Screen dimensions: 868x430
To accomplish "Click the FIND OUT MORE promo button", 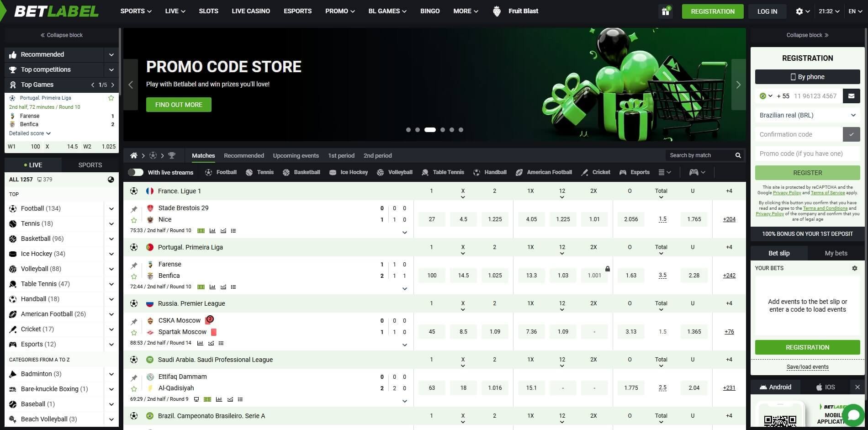I will [179, 105].
